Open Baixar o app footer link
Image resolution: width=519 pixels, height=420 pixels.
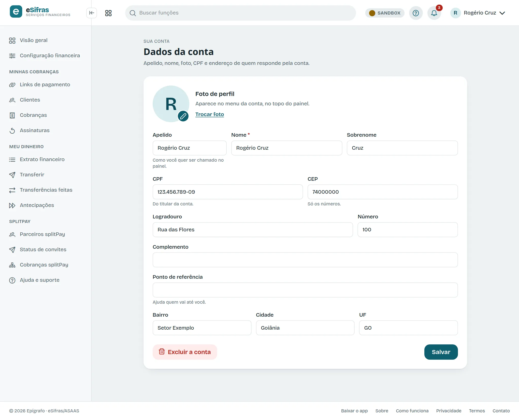pos(354,411)
